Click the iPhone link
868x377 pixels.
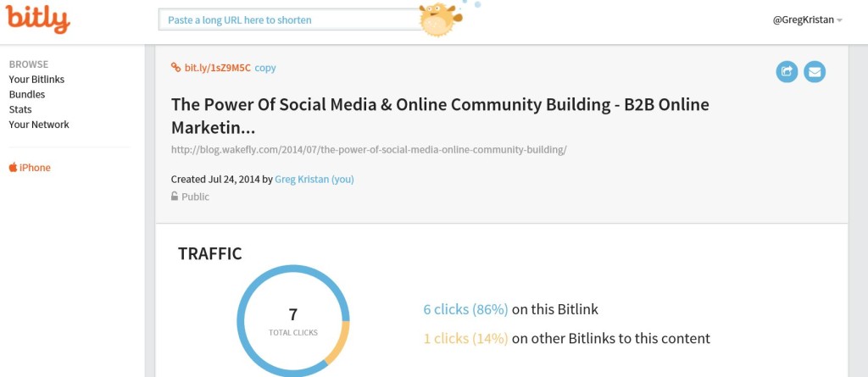(x=35, y=167)
